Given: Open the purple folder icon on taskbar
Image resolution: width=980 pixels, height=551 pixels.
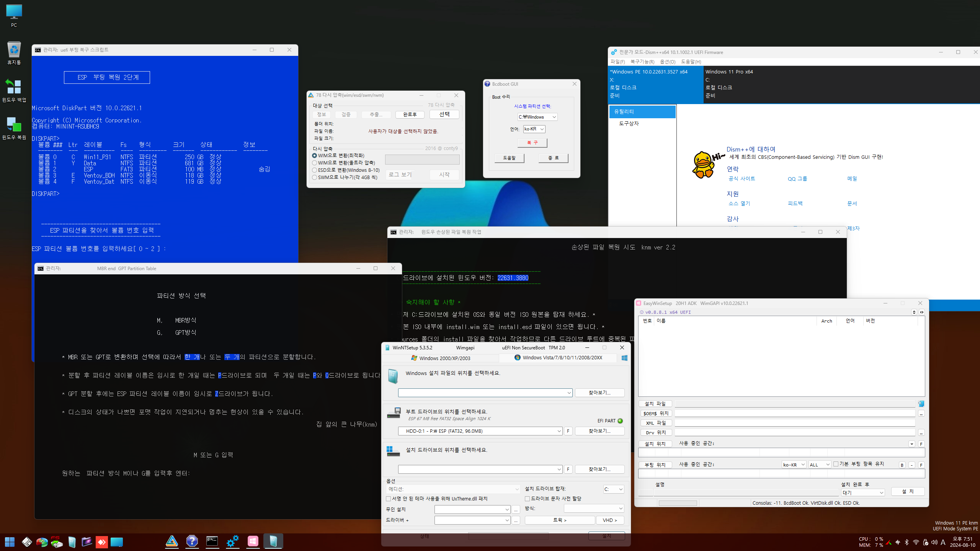Looking at the screenshot, I should click(87, 542).
